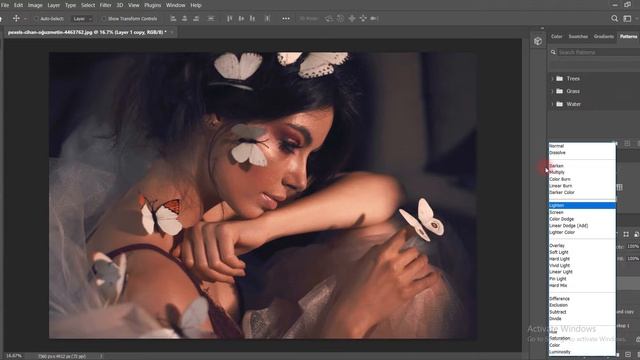Open the Help menu
This screenshot has width=640, height=360.
(196, 5)
